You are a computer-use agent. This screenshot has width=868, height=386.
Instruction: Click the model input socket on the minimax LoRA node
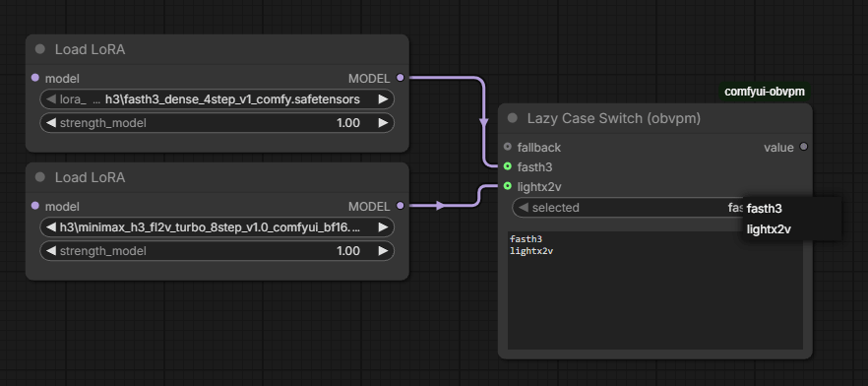coord(35,206)
